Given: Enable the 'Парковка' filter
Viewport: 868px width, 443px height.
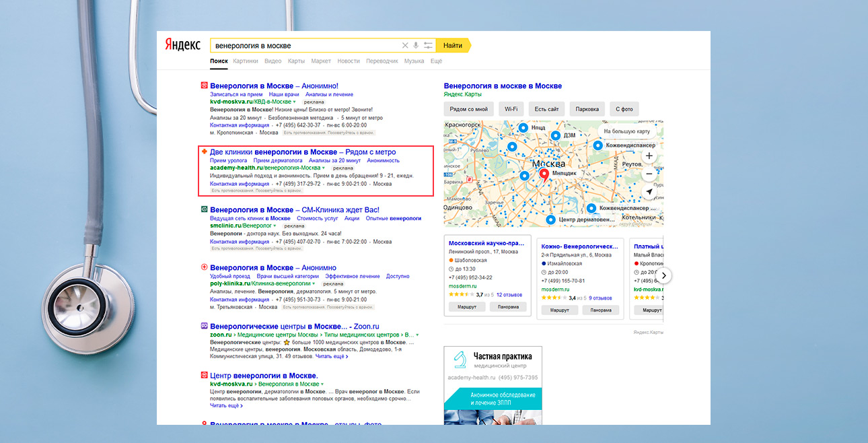Looking at the screenshot, I should [587, 109].
